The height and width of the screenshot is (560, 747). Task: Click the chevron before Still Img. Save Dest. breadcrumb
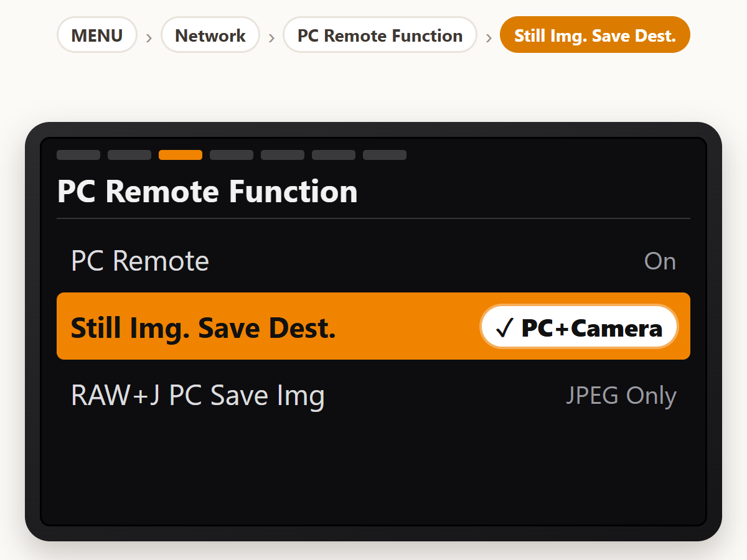point(489,37)
